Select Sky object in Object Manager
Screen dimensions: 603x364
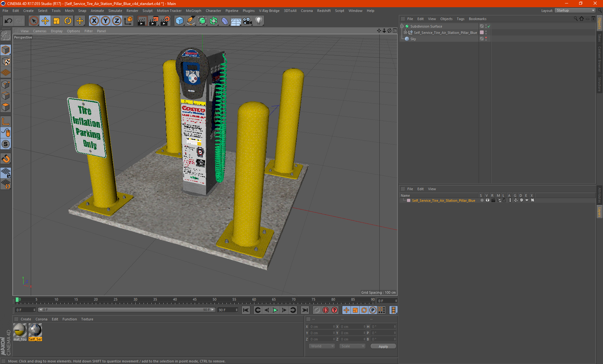click(413, 39)
